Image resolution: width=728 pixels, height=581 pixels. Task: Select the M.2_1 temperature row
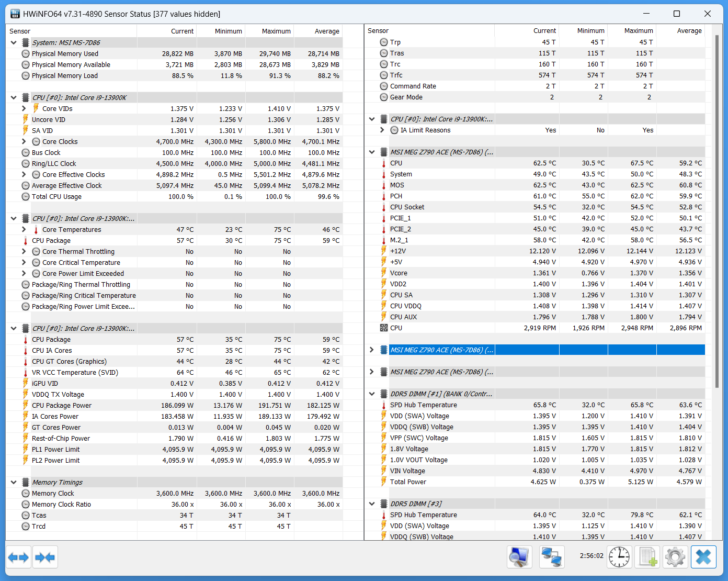click(x=536, y=240)
